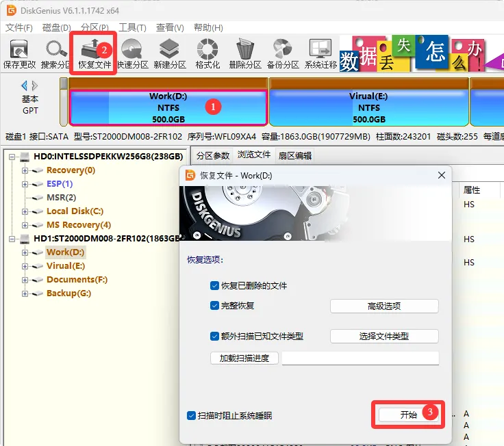This screenshot has height=446, width=504.
Task: Toggle 完整恢复 checkbox
Action: 214,305
